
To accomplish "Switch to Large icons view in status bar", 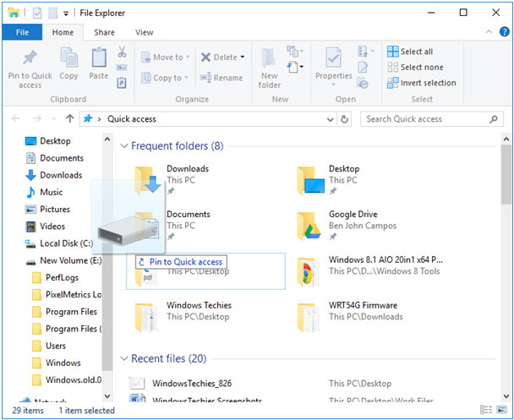I will pyautogui.click(x=501, y=410).
